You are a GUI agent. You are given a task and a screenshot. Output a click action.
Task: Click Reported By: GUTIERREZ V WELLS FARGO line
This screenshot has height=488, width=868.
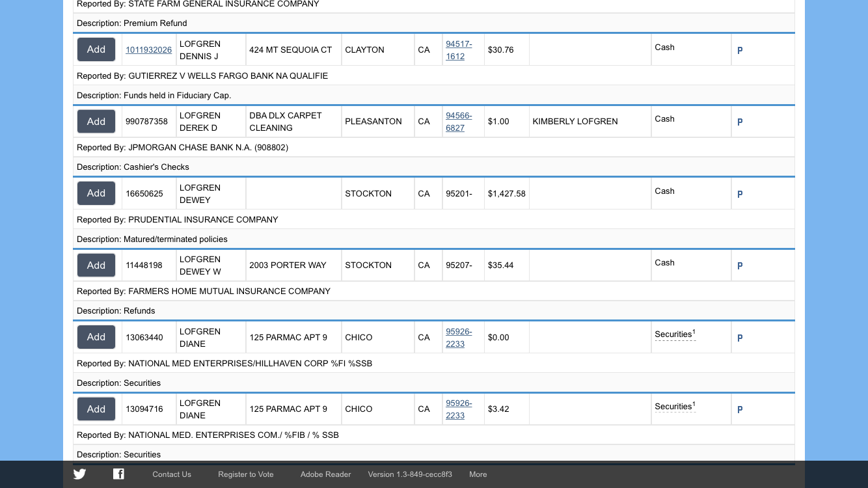coord(202,76)
